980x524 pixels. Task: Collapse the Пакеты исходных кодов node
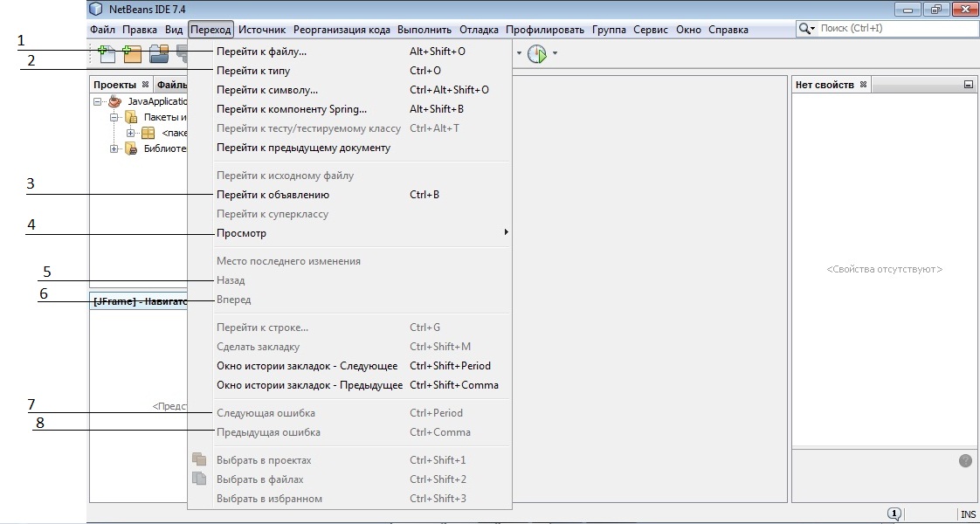[114, 117]
